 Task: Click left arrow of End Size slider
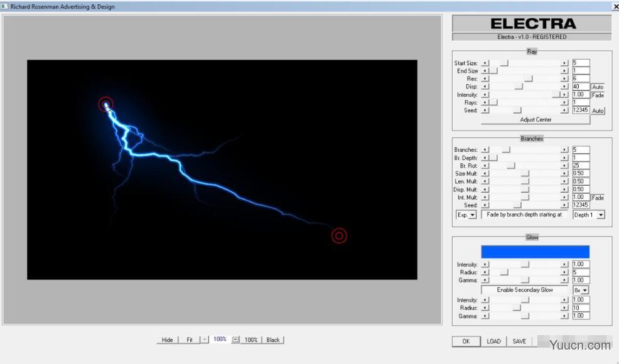485,71
